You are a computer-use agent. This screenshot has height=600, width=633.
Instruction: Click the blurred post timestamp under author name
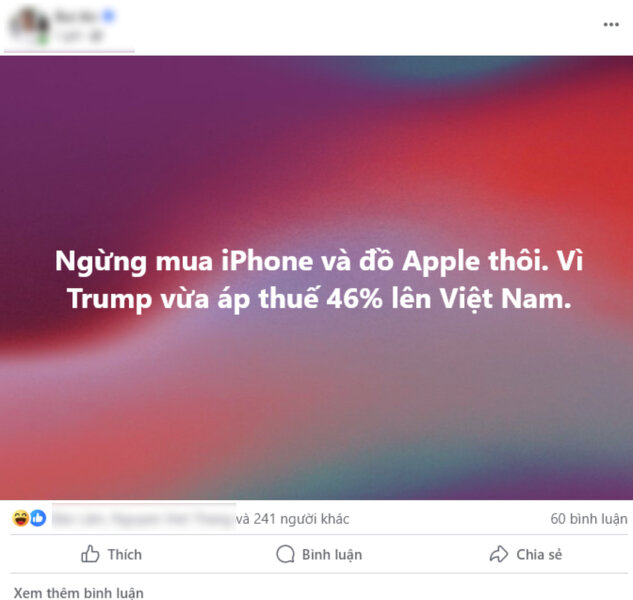click(x=81, y=36)
